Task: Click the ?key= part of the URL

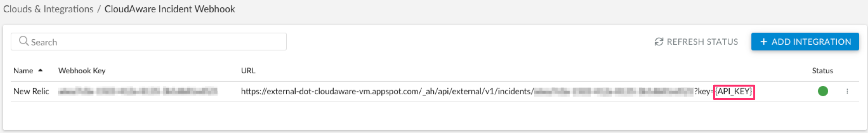Action: click(x=704, y=92)
